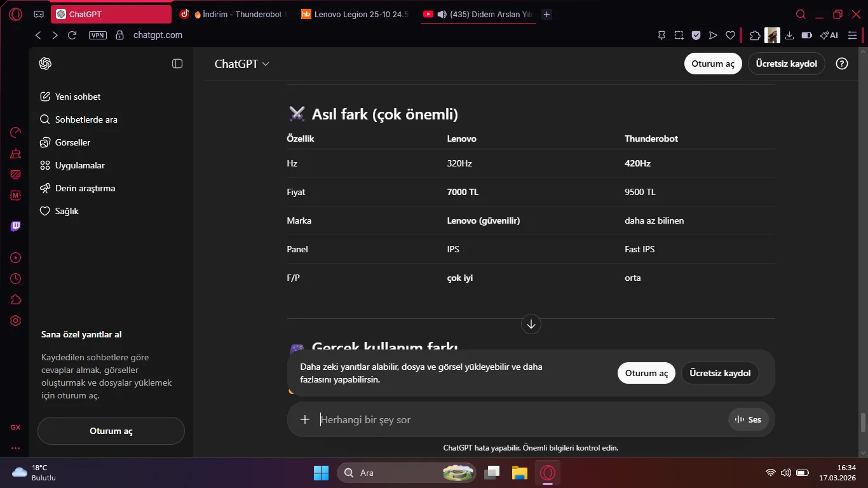Open Extensions cube in the left sidebar

[x=16, y=299]
